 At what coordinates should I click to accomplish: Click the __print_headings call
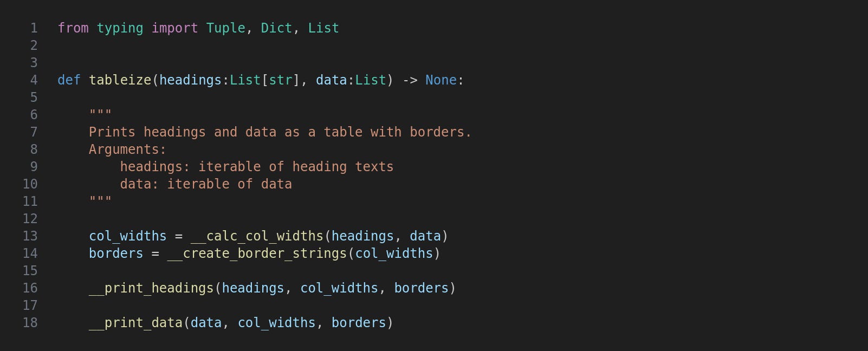pos(151,288)
